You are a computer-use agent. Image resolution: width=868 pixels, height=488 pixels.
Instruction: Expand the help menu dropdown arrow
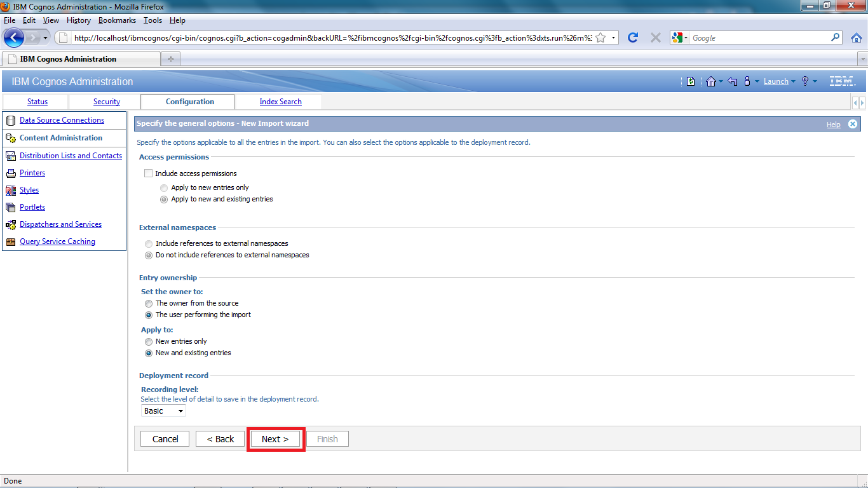pos(815,82)
